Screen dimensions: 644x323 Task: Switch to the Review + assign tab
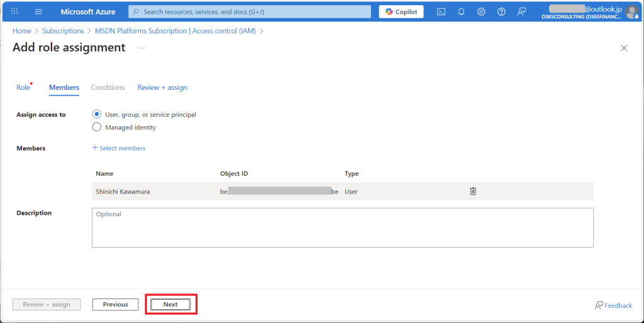pyautogui.click(x=162, y=87)
